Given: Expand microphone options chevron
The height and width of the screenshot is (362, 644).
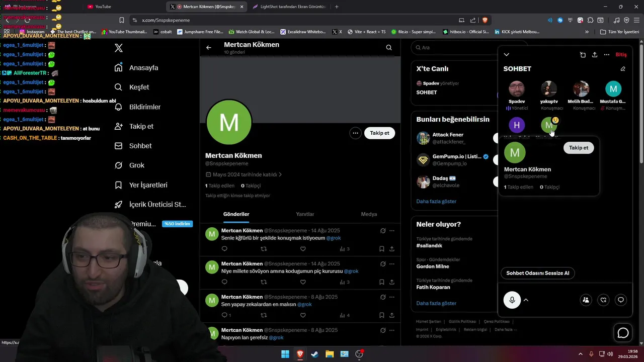Looking at the screenshot, I should pos(526,300).
